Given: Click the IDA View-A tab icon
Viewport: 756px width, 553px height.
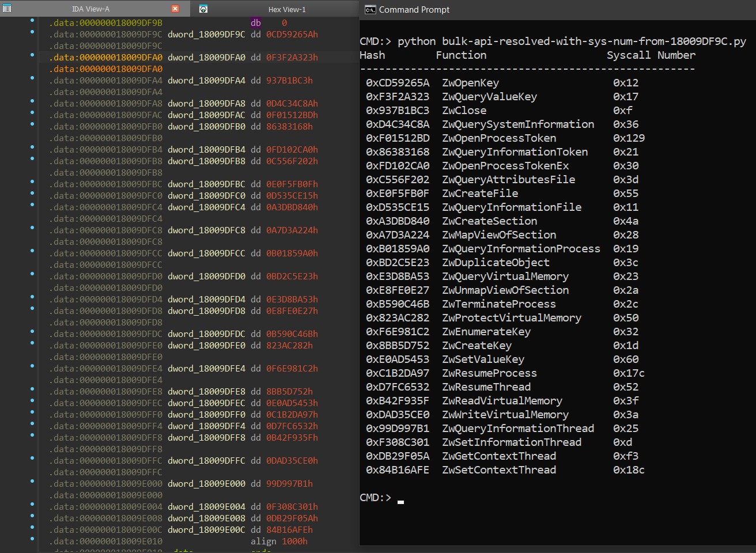Looking at the screenshot, I should pos(7,9).
